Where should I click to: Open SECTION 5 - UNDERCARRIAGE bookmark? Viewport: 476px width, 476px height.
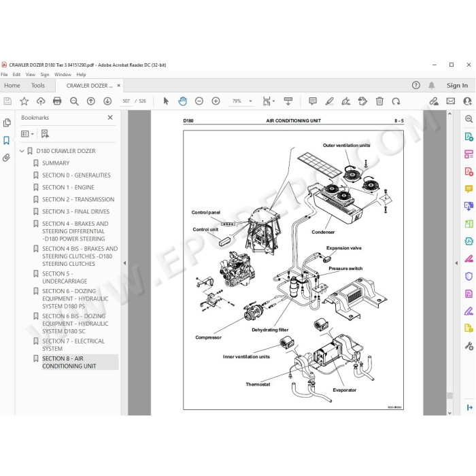click(65, 277)
